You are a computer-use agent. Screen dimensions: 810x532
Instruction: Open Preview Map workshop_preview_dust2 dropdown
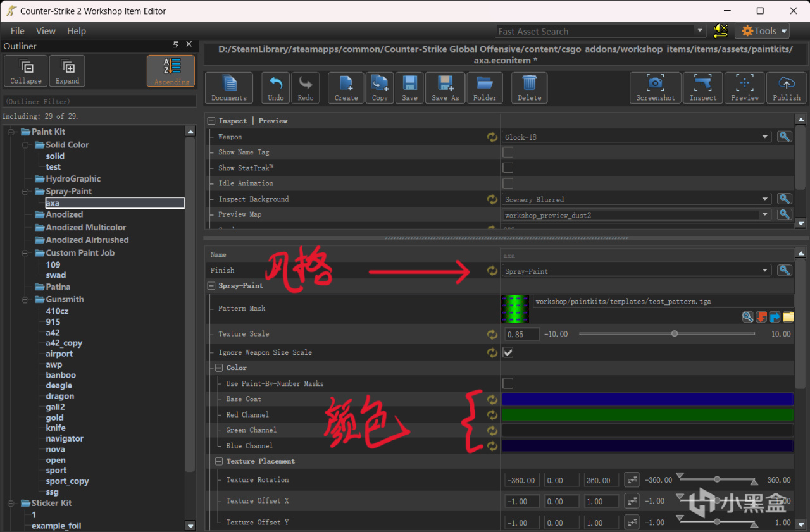click(637, 215)
